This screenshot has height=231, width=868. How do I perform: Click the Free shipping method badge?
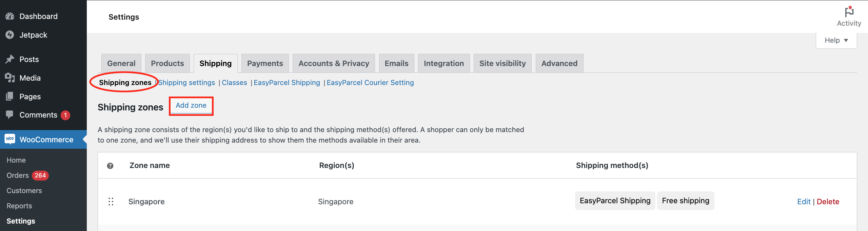pyautogui.click(x=686, y=201)
